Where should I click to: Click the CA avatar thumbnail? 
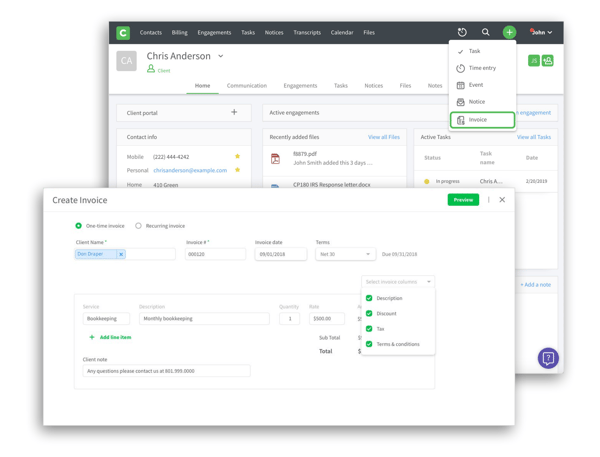126,61
